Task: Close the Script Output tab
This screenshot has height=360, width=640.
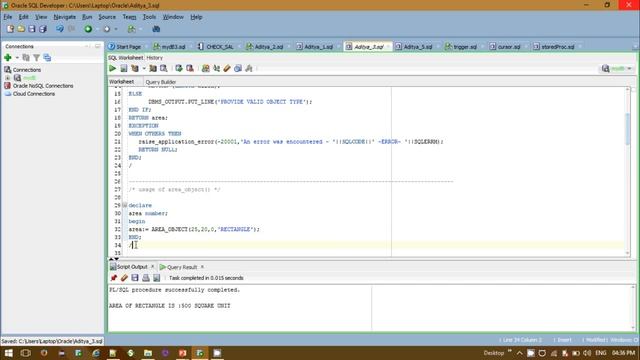Action: [x=153, y=267]
